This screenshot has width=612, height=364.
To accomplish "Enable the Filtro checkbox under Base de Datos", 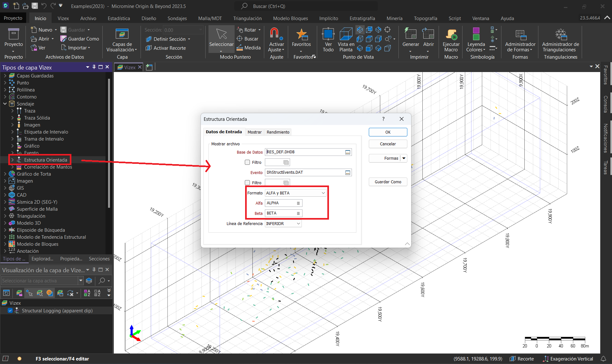I will click(x=247, y=162).
